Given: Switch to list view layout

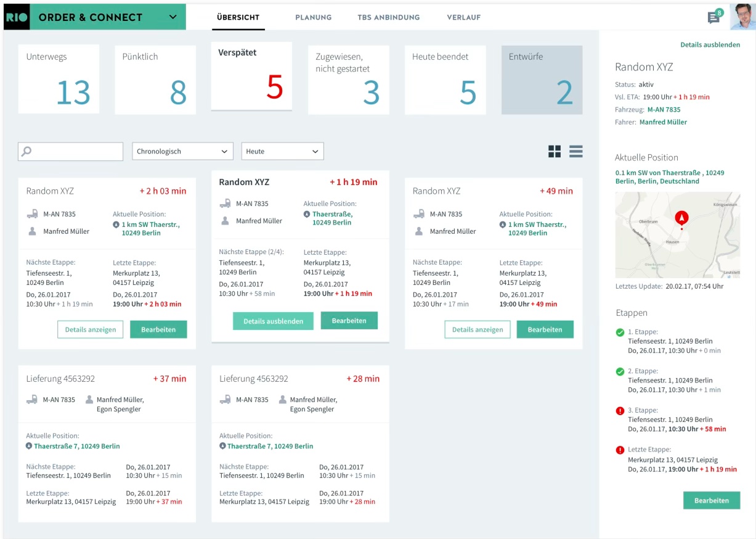Looking at the screenshot, I should [576, 151].
